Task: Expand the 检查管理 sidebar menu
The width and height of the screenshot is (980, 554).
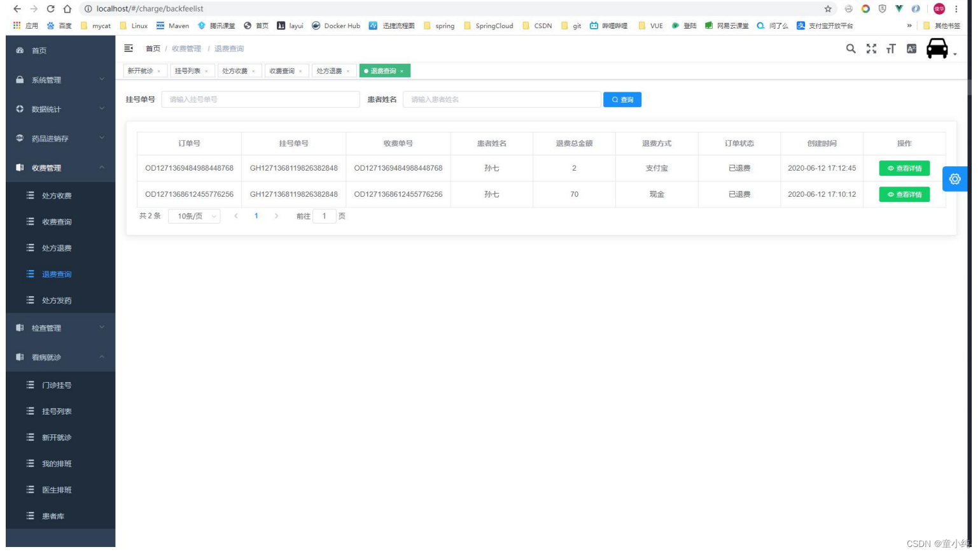Action: 60,328
